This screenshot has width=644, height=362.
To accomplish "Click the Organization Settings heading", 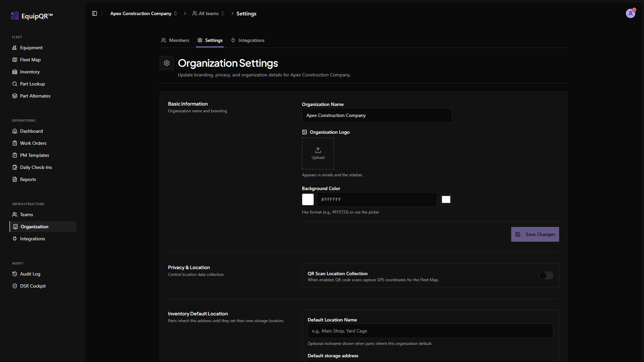I will point(228,63).
